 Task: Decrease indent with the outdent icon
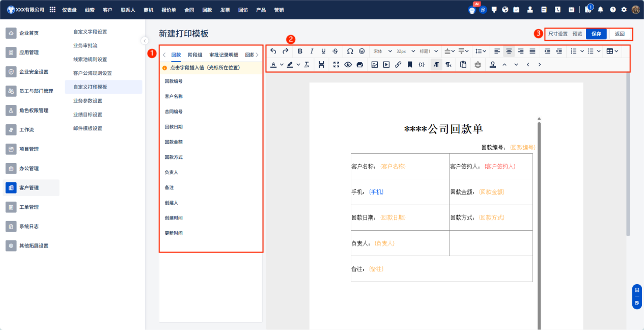coord(547,51)
